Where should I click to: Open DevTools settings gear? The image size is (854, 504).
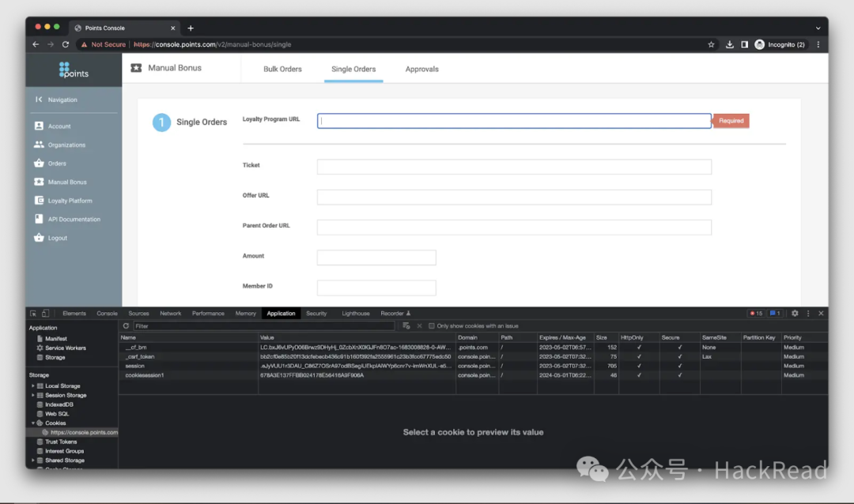click(795, 314)
